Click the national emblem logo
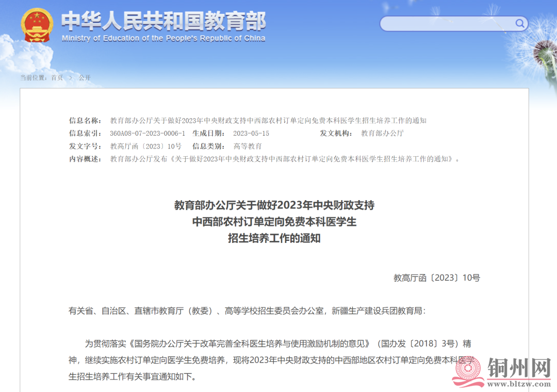This screenshot has width=557, height=392. [37, 25]
